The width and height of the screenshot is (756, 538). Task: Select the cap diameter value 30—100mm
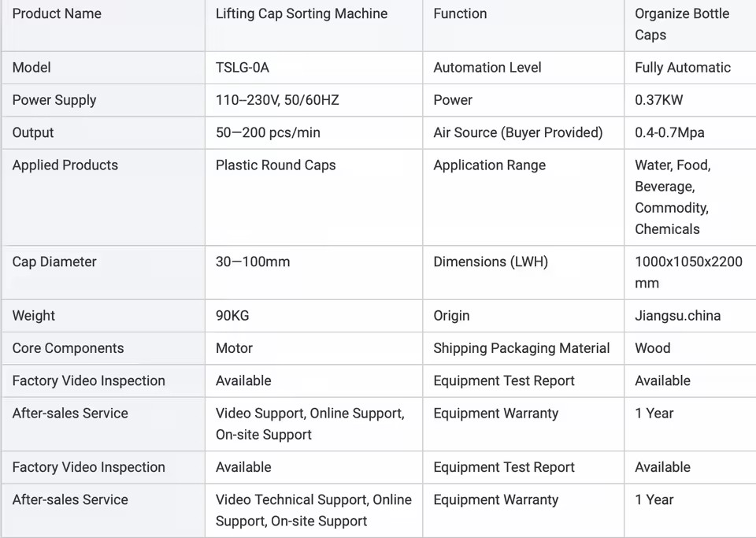click(253, 262)
